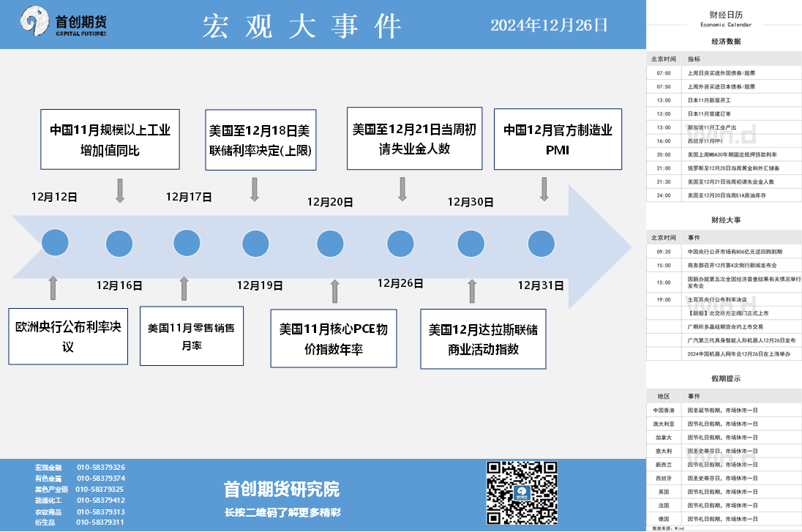The width and height of the screenshot is (802, 532).
Task: Click the 广期所多晶硅期货合约上市交易 row
Action: (x=724, y=327)
